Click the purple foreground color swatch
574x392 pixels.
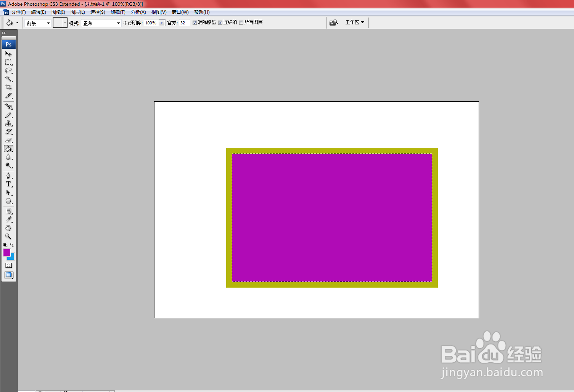(x=6, y=252)
